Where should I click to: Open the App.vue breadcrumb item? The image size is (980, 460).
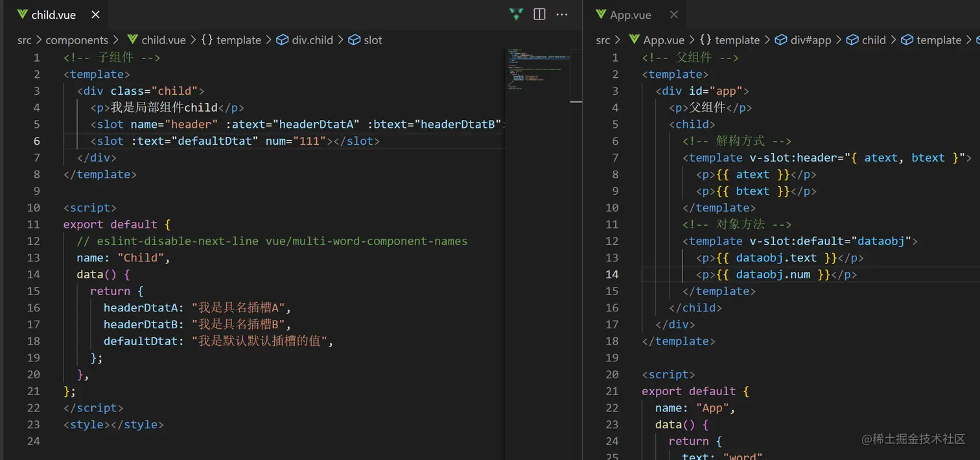point(664,40)
